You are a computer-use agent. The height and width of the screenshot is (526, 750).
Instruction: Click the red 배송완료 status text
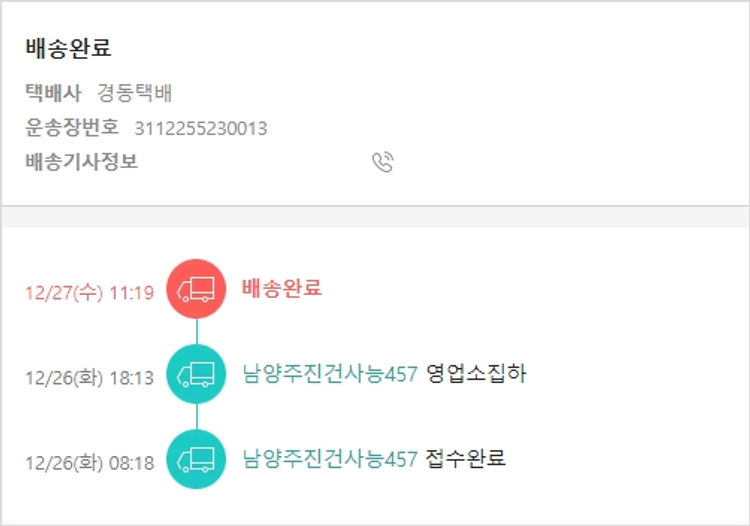tap(281, 288)
